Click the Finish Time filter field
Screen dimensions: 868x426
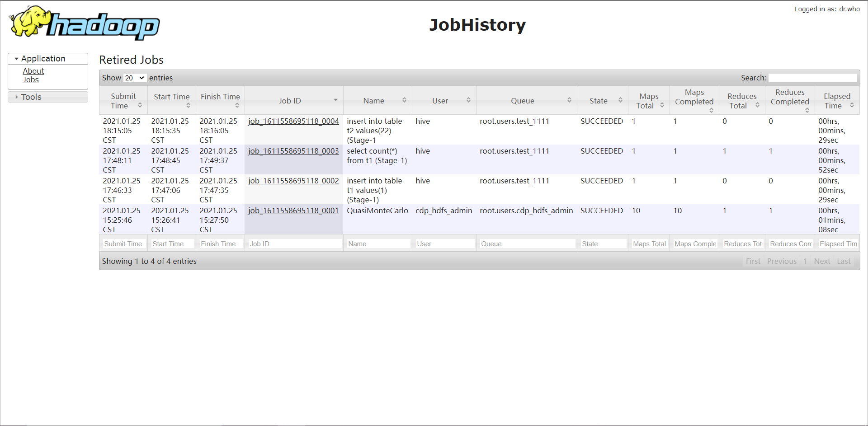(221, 244)
